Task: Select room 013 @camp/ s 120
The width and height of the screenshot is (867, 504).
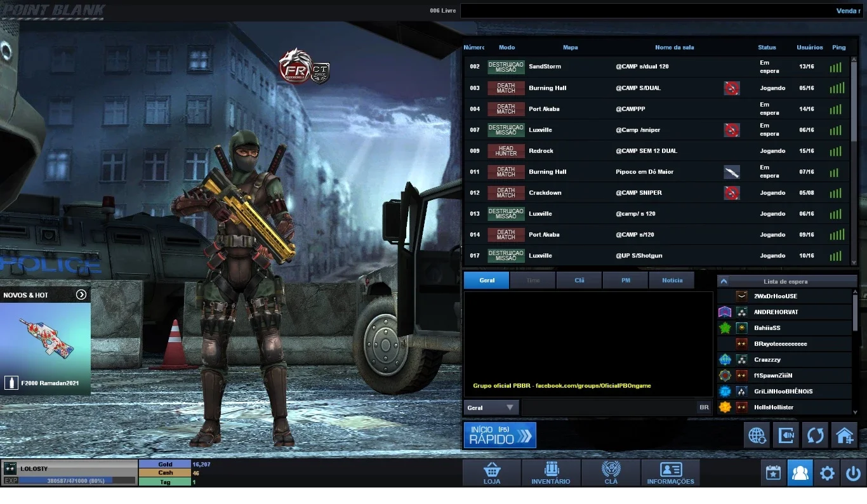Action: pos(656,214)
